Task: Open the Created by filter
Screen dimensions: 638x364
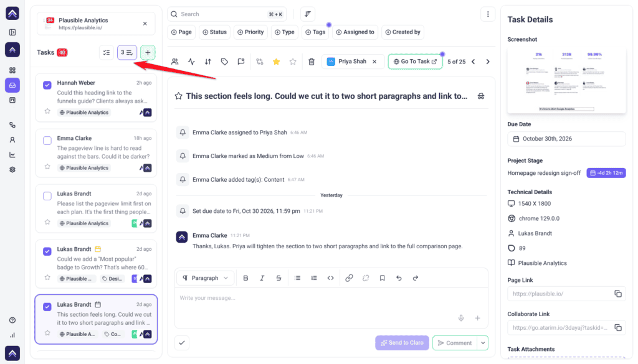Action: (x=403, y=32)
